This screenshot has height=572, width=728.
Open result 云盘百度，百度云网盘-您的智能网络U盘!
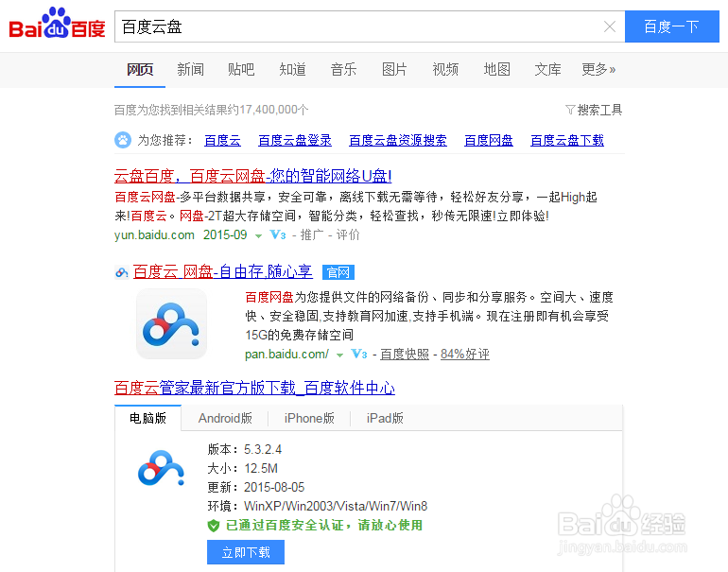click(253, 177)
